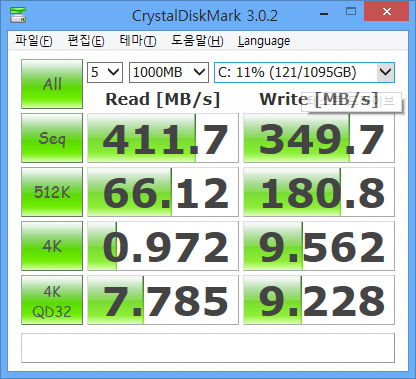Start the 512K benchmark test
416x379 pixels.
click(x=52, y=192)
